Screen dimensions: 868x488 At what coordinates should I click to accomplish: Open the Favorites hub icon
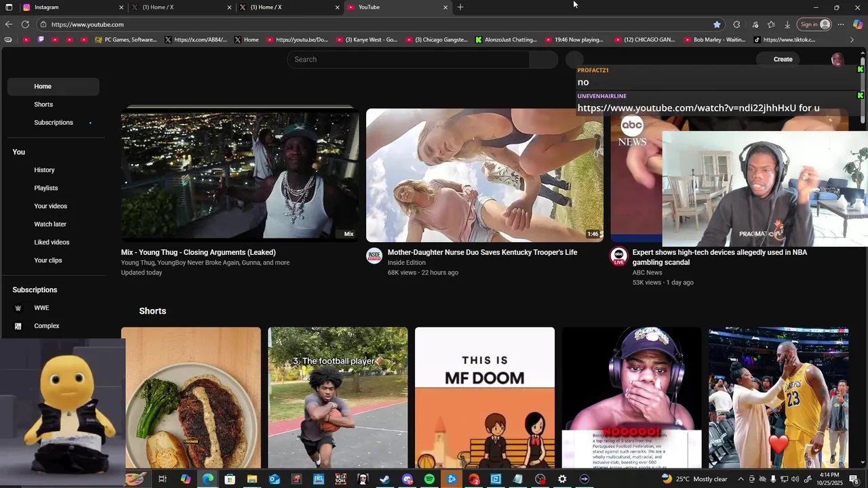(x=771, y=24)
